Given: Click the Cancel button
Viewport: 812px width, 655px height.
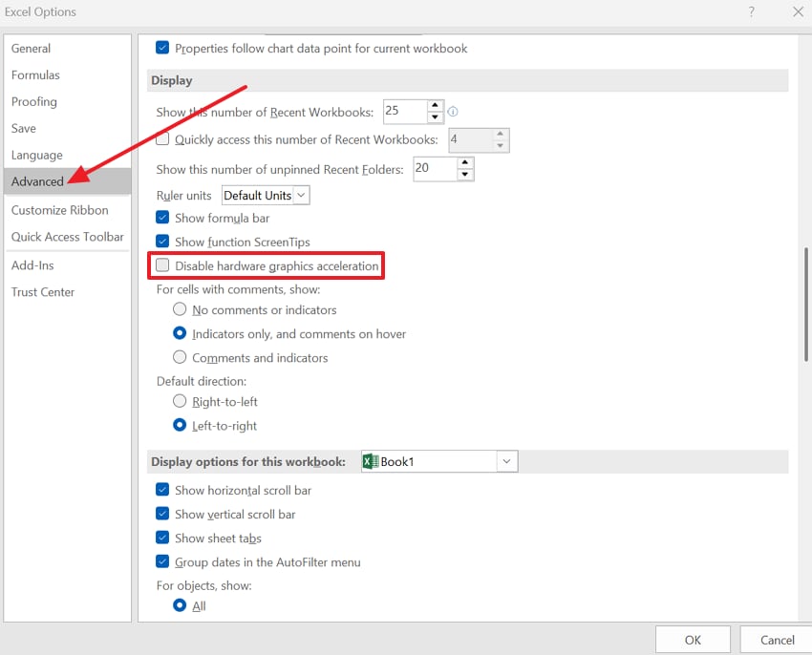Looking at the screenshot, I should click(777, 640).
